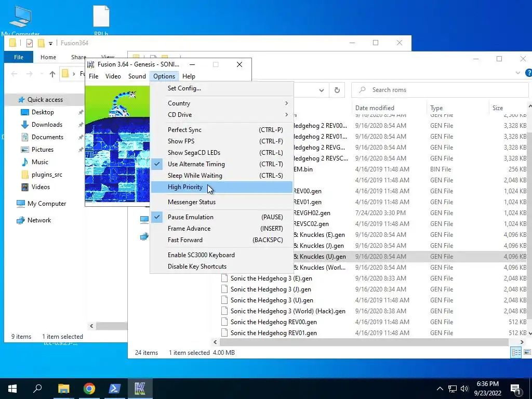This screenshot has height=399, width=532.
Task: Open the notification center icon
Action: pos(515,389)
